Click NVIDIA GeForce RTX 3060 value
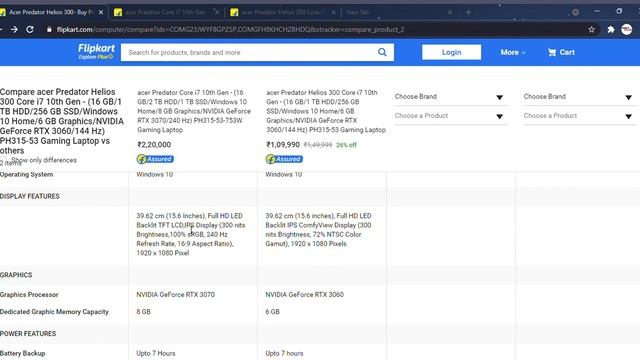The width and height of the screenshot is (640, 360). tap(304, 294)
